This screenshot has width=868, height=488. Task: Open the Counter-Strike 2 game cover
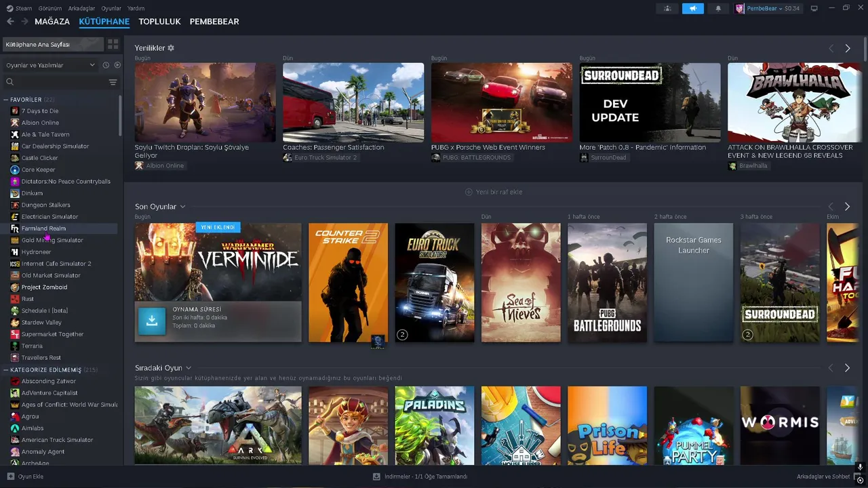coord(349,283)
